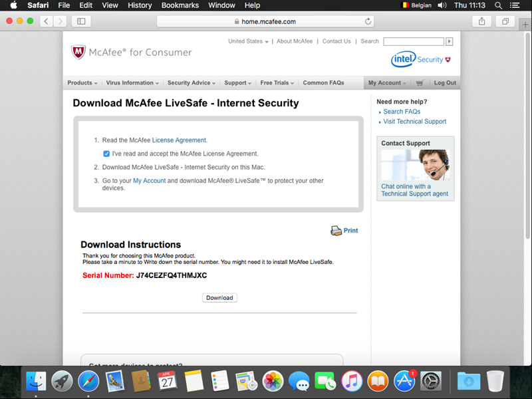Click the Download button

coord(219,298)
